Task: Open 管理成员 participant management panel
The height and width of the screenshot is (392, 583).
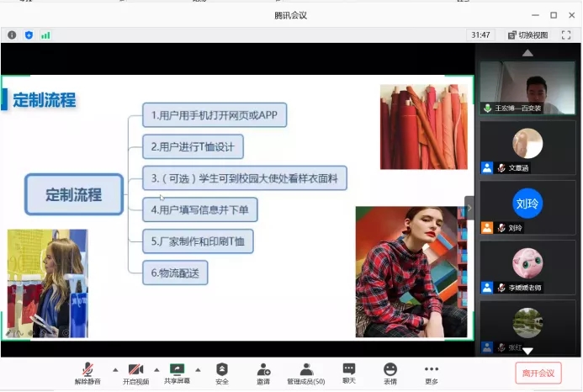Action: tap(306, 373)
